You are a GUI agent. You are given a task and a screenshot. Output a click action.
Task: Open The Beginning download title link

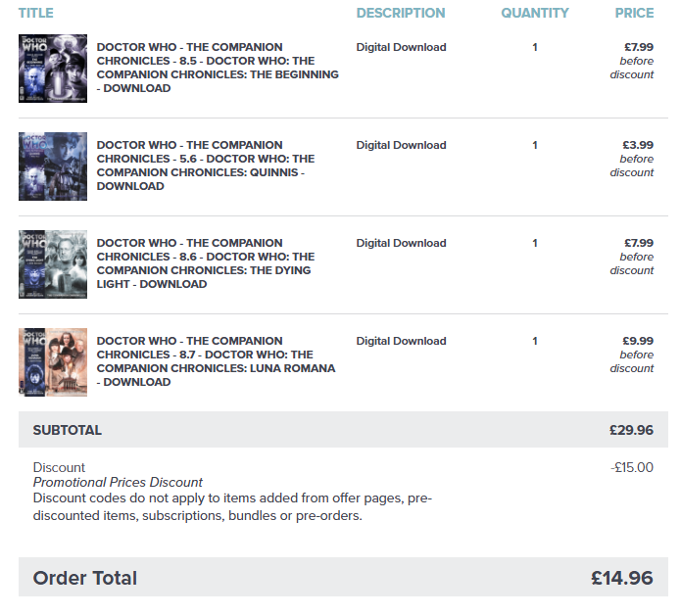(218, 68)
